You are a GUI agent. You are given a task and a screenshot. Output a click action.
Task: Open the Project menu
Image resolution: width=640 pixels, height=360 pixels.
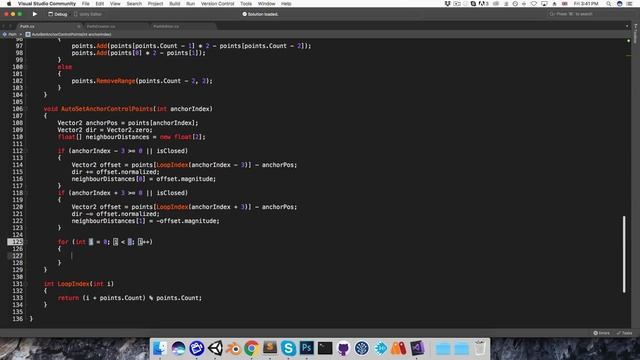tap(155, 4)
